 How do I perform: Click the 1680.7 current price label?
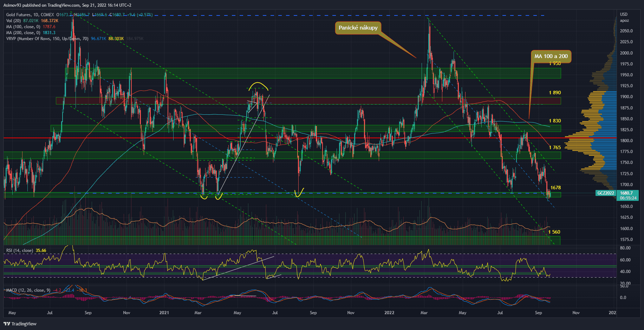pos(626,193)
